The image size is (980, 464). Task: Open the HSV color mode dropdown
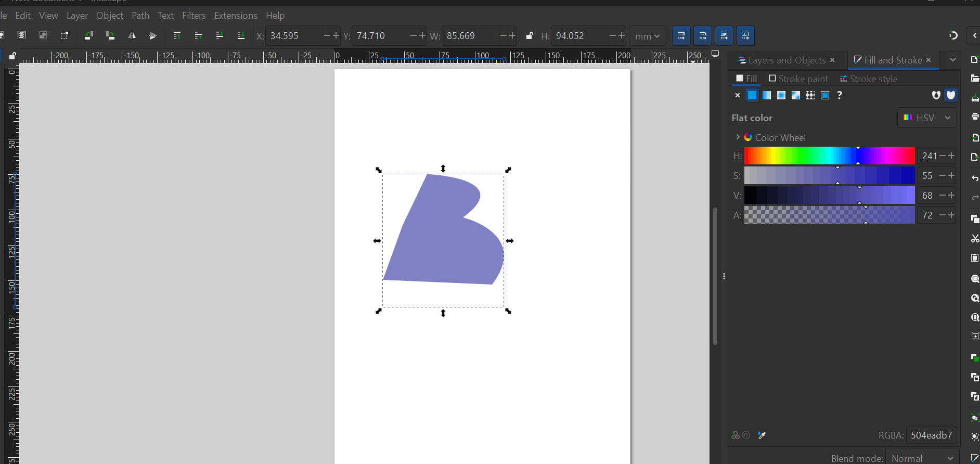[x=927, y=118]
